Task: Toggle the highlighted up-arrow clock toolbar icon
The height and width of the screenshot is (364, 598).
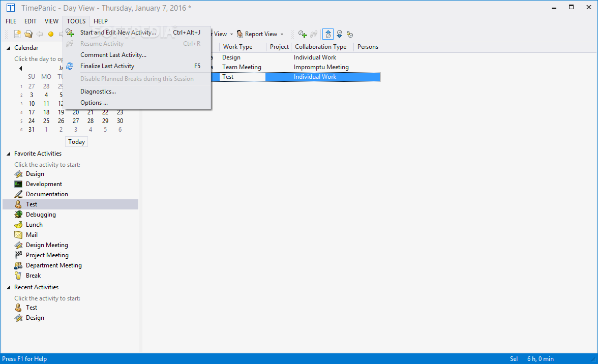Action: click(x=328, y=34)
